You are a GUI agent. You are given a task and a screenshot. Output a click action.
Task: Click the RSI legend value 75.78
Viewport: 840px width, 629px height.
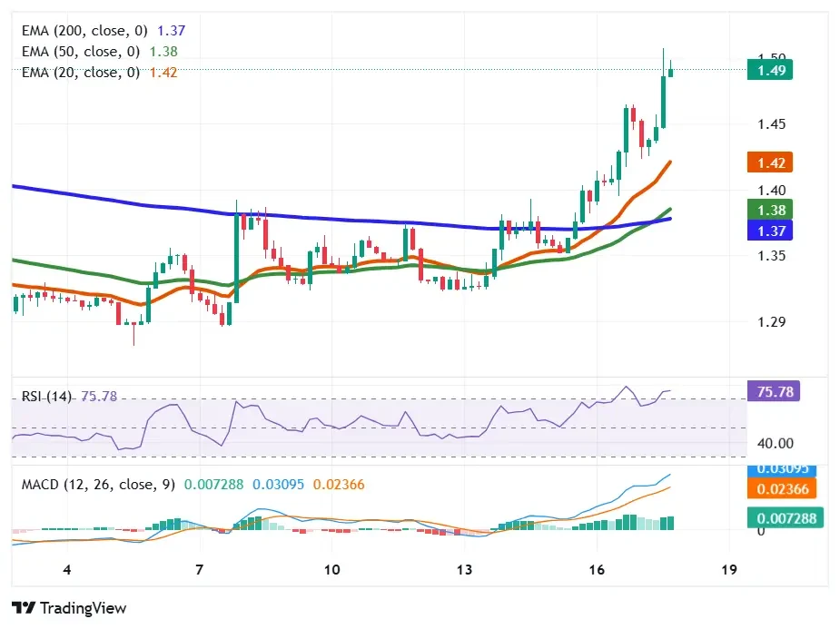(x=99, y=396)
